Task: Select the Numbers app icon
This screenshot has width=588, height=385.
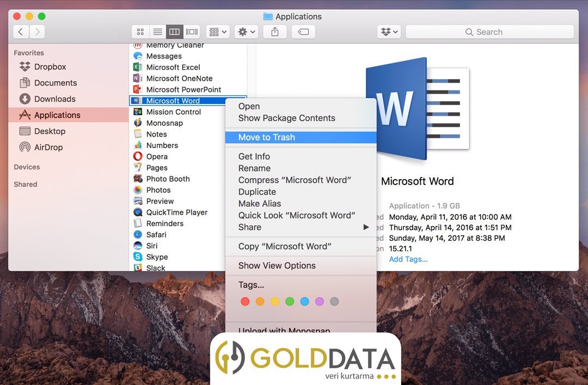Action: tap(138, 145)
